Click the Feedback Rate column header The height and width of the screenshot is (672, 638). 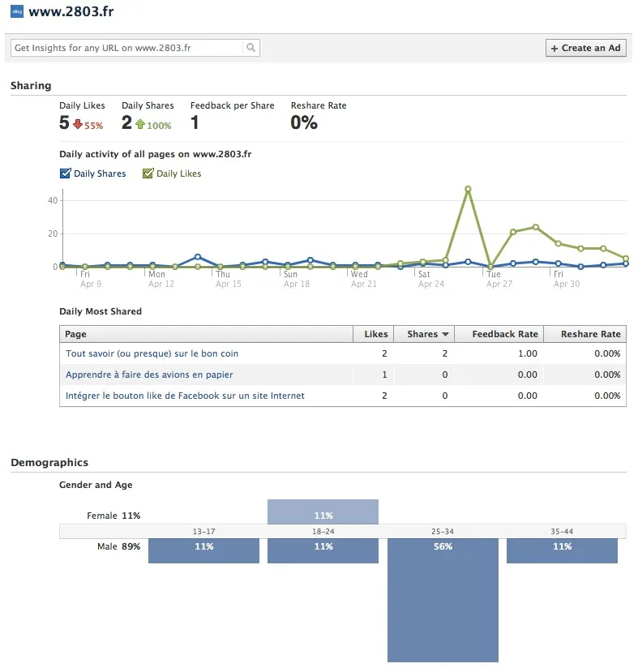[499, 334]
